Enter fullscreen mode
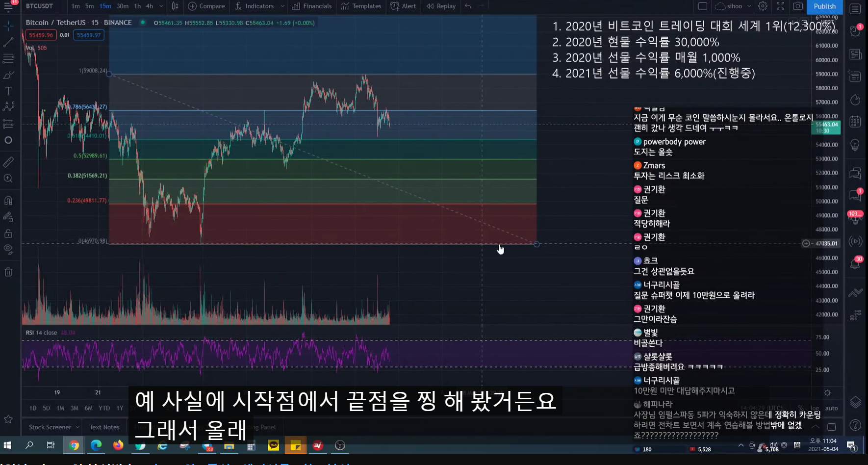This screenshot has height=465, width=868. pyautogui.click(x=780, y=6)
